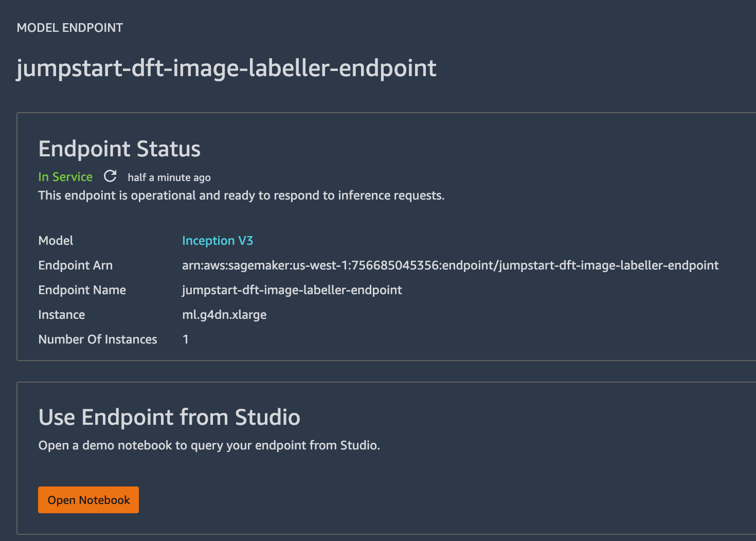
Task: Click the In Service status indicator
Action: (x=65, y=176)
